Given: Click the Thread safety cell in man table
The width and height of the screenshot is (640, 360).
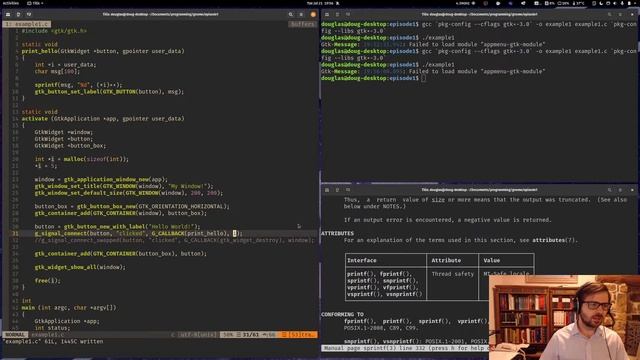Looking at the screenshot, I should [453, 274].
